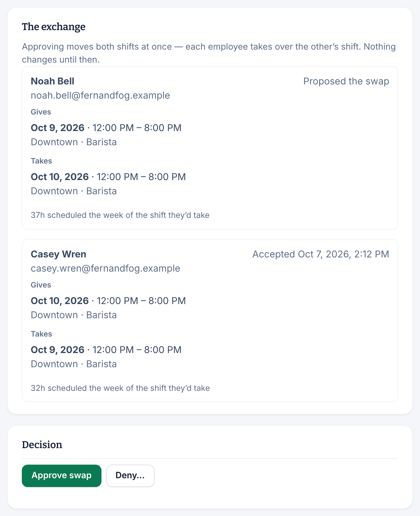Click the Decision section heading

(42, 445)
